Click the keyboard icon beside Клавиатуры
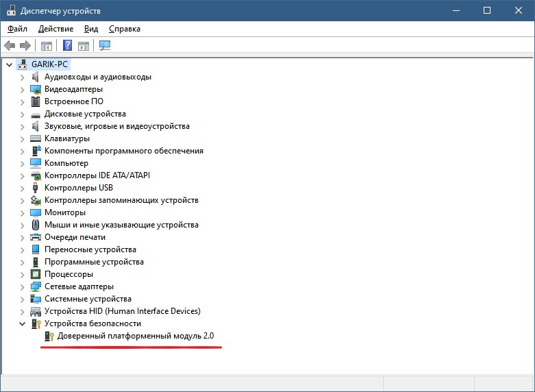This screenshot has height=392, width=535. point(36,138)
